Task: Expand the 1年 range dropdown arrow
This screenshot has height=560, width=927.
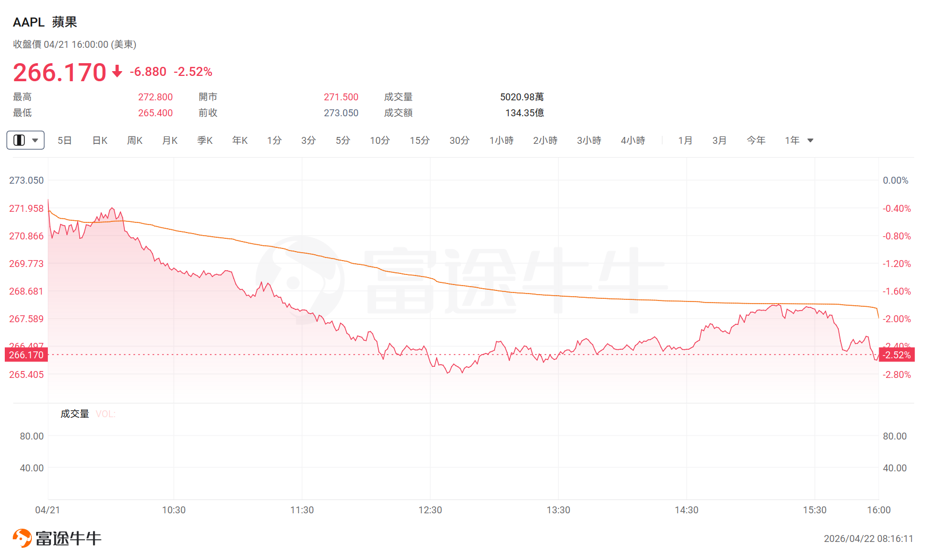Action: [810, 141]
